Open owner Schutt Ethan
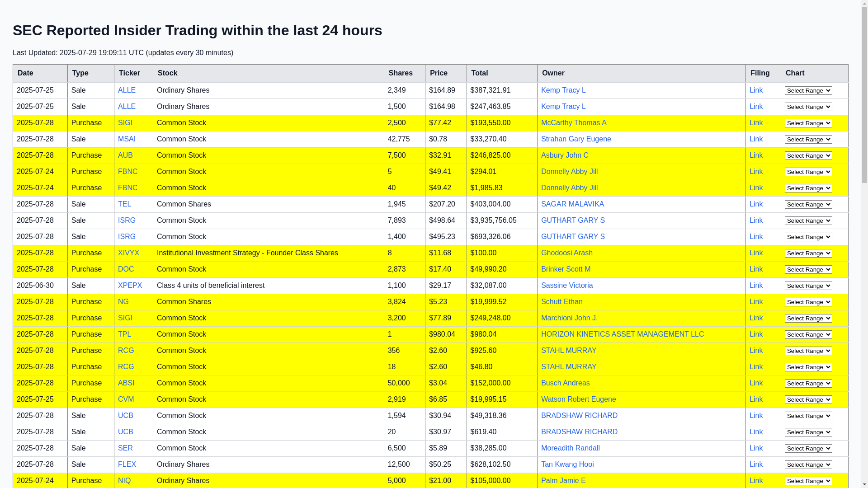 point(561,302)
